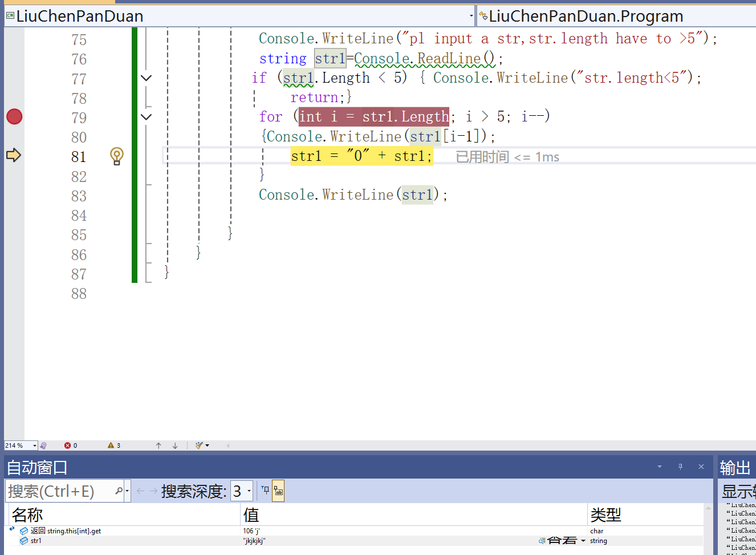756x555 pixels.
Task: Click the return; statement on line 78
Action: [318, 98]
